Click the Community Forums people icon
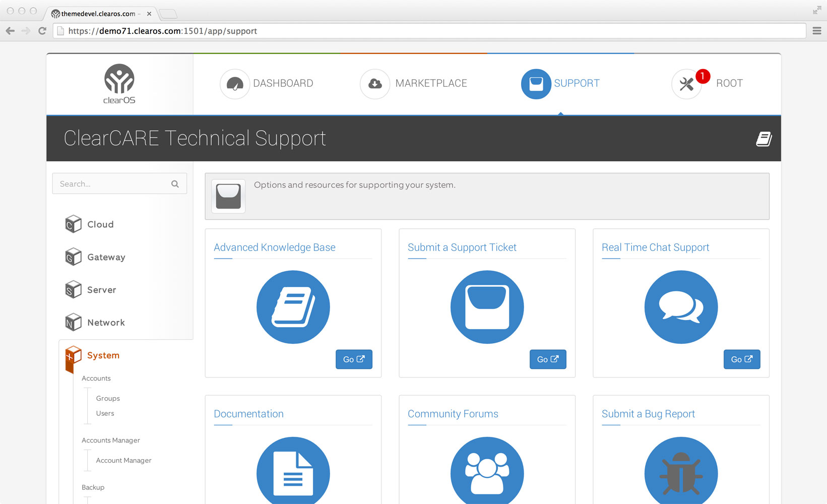This screenshot has width=827, height=504. (x=487, y=471)
